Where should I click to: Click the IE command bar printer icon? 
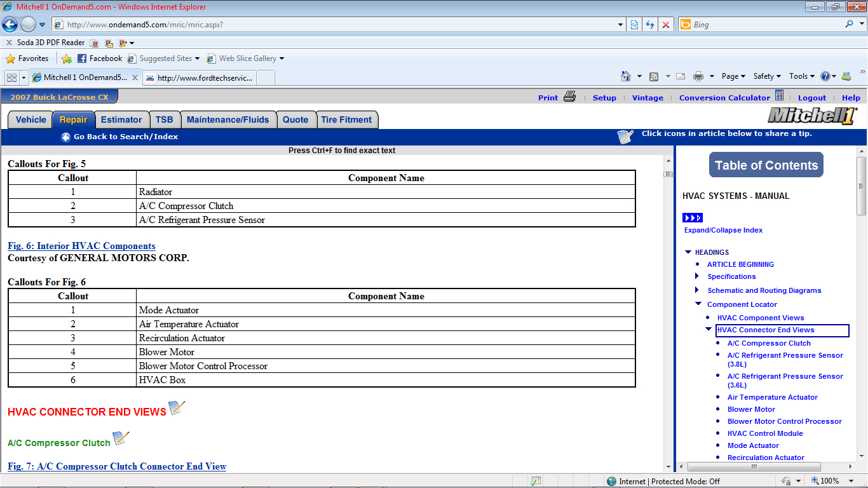tap(698, 76)
